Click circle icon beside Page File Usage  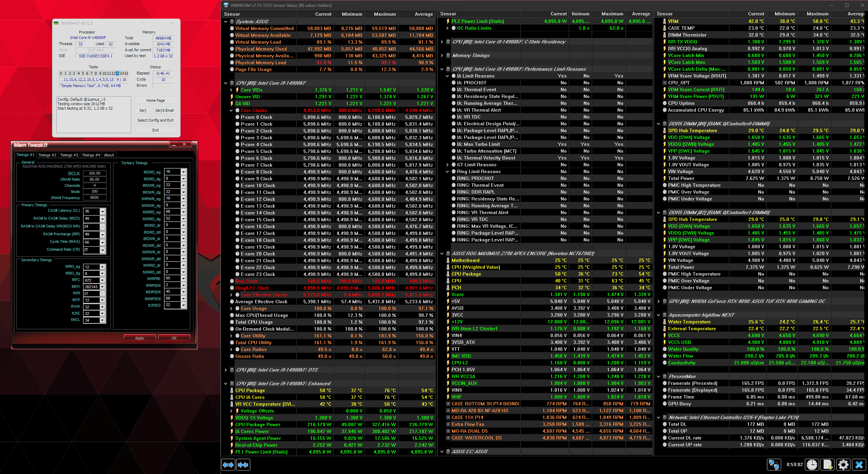tap(232, 69)
